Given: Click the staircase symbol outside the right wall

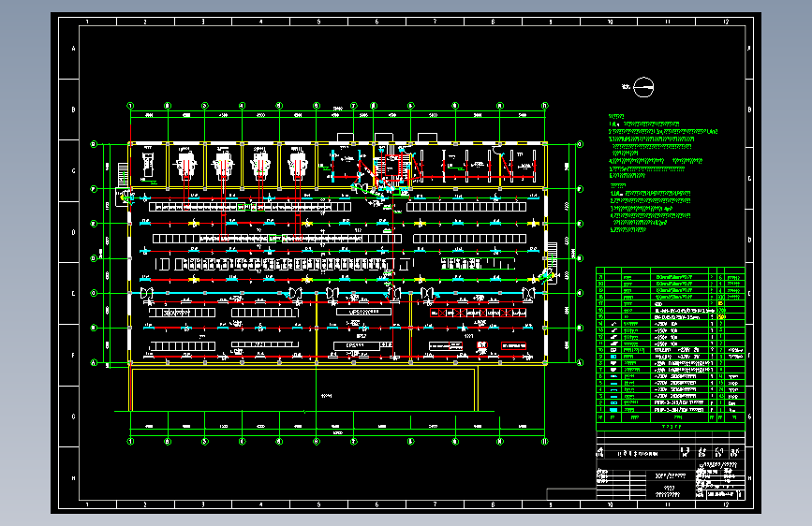Looking at the screenshot, I should point(553,254).
